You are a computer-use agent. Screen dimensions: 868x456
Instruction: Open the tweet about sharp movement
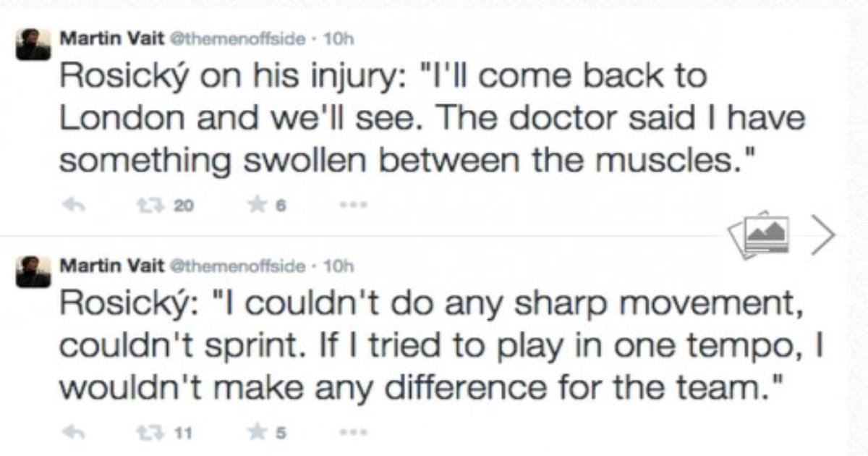[x=434, y=347]
